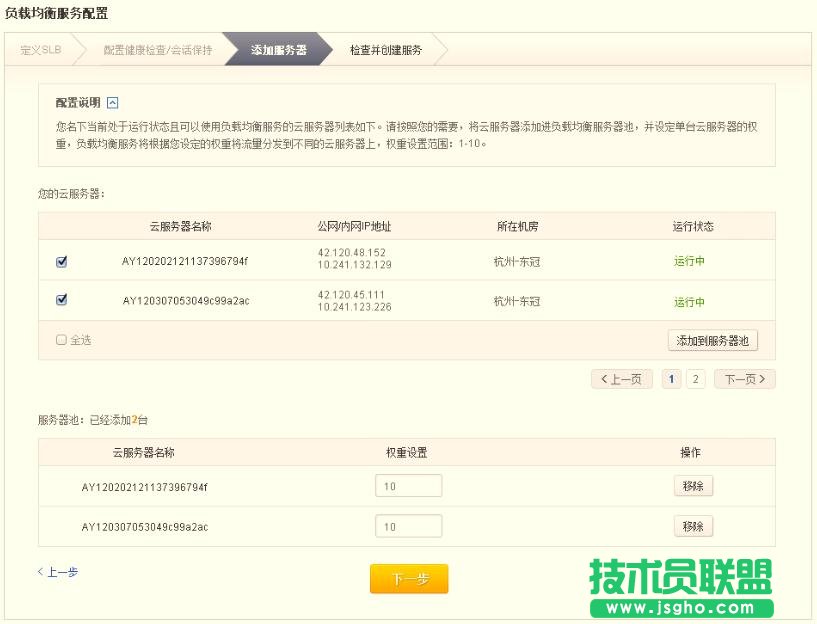
Task: Collapse the 配置说明 section toggle icon
Action: tap(113, 103)
